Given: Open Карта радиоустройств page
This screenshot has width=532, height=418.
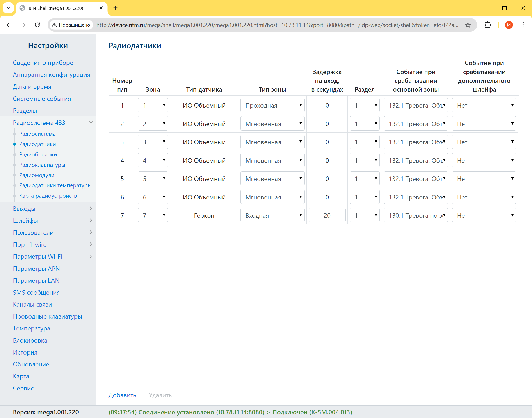Looking at the screenshot, I should (x=48, y=196).
